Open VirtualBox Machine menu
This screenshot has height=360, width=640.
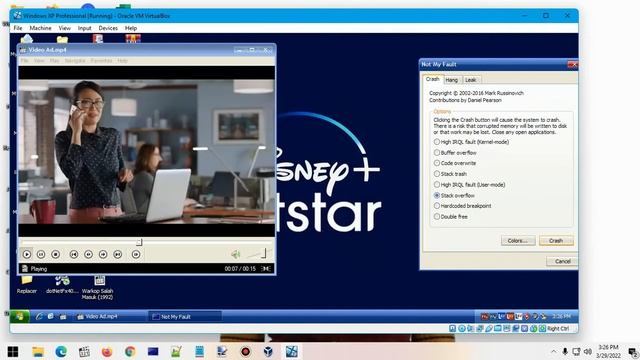coord(40,28)
